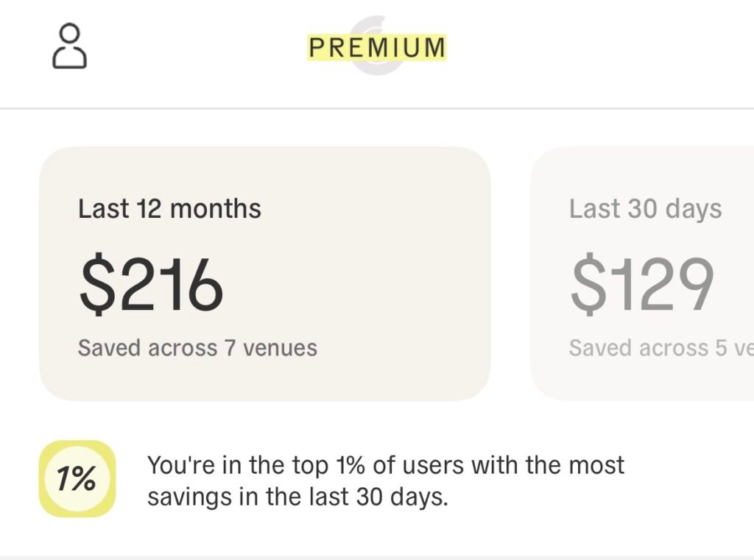754x560 pixels.
Task: Tap the yellow PREMIUM badge
Action: pyautogui.click(x=377, y=47)
